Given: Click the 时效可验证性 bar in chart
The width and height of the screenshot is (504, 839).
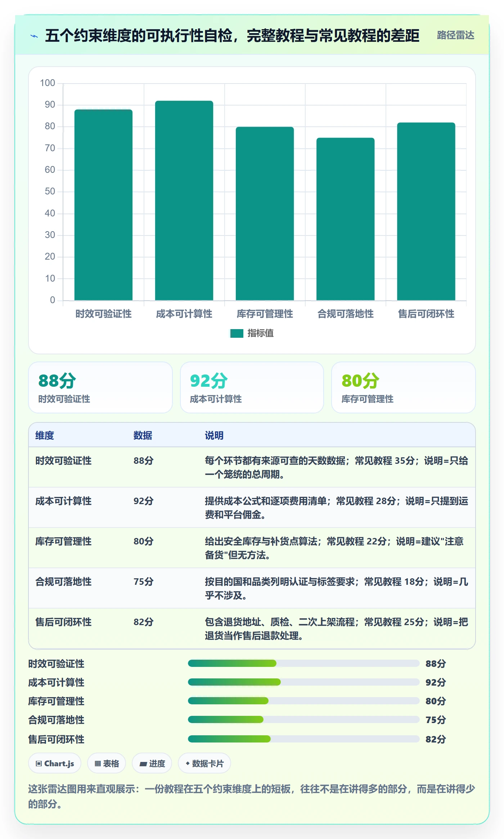Looking at the screenshot, I should point(103,205).
